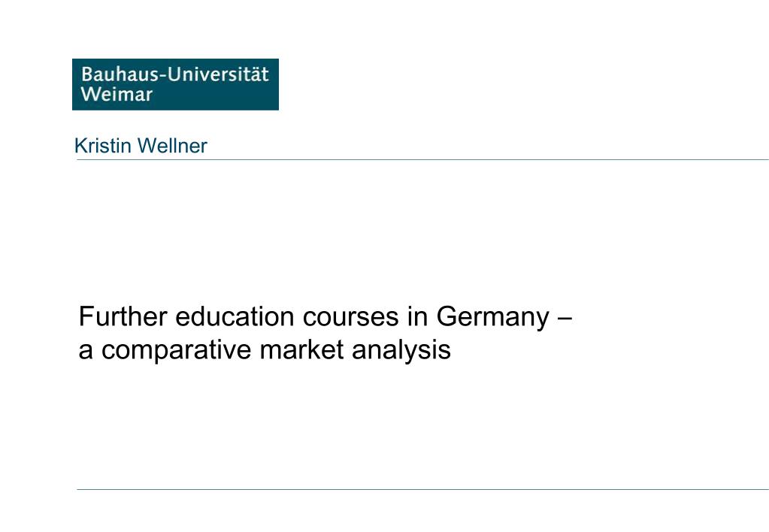769x532 pixels.
Task: Click the word "in" in the title
Action: click(x=417, y=316)
